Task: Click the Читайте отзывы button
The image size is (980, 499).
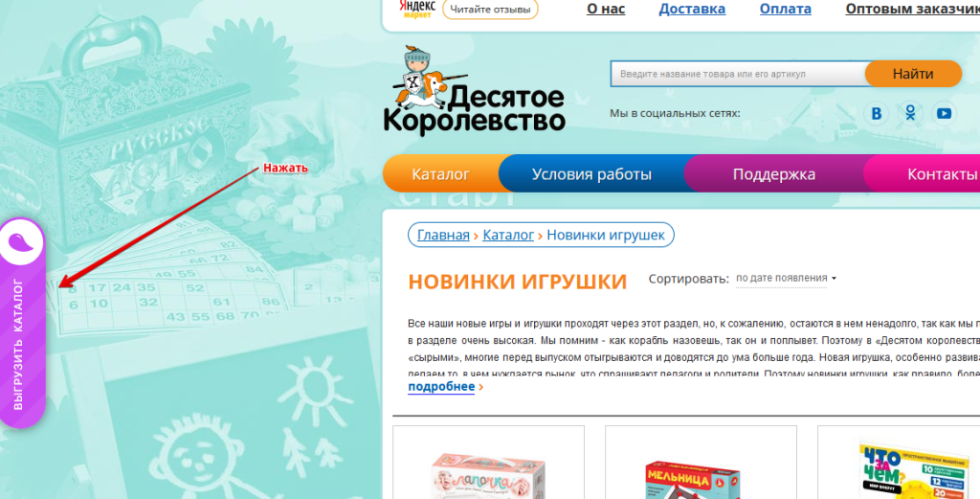Action: [490, 10]
